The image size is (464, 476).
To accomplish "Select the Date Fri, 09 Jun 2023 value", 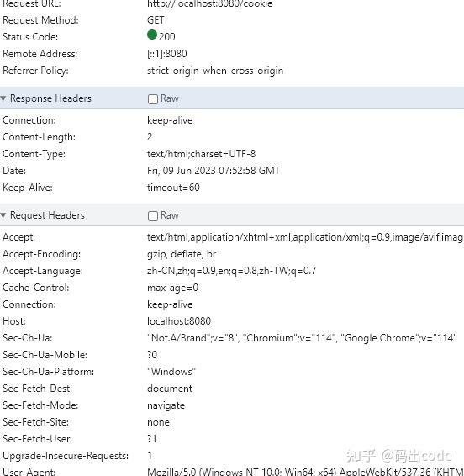I will [214, 171].
